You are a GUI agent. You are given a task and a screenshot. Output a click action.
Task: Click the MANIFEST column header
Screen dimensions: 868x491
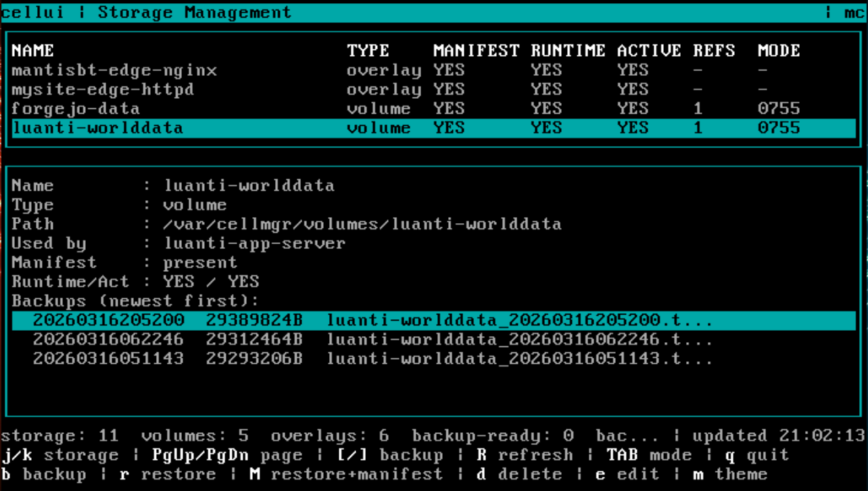[476, 51]
